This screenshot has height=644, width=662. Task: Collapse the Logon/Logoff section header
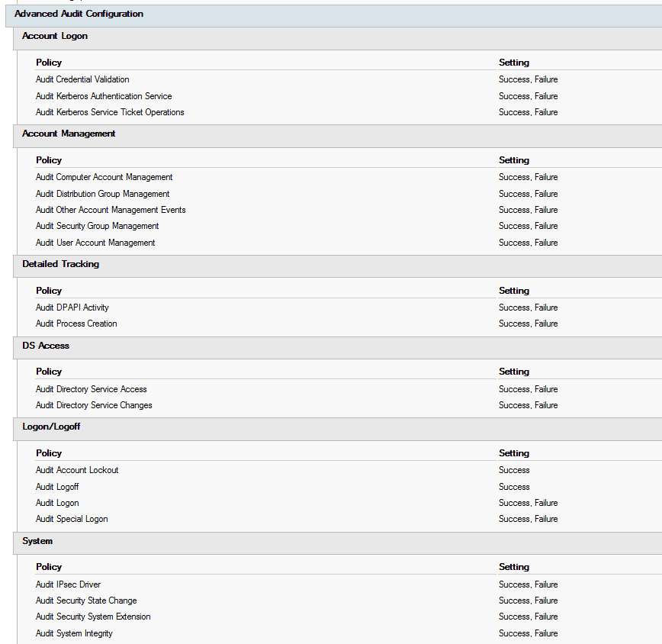click(x=51, y=427)
